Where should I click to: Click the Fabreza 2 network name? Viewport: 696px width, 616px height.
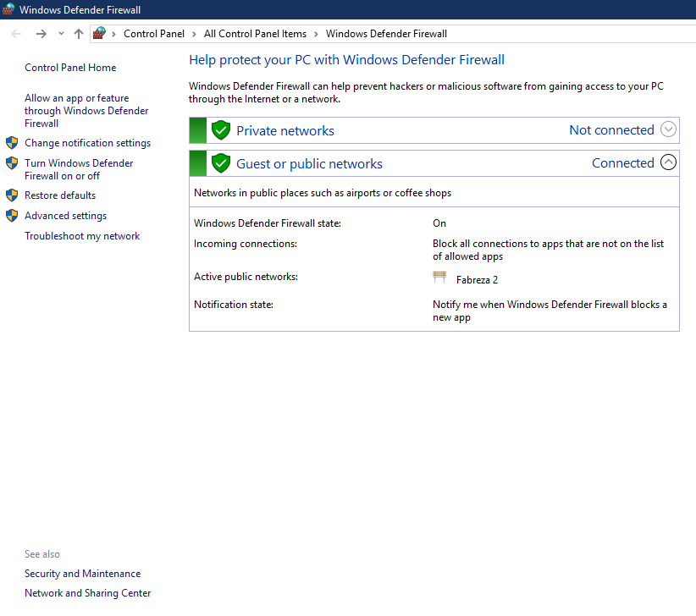478,280
